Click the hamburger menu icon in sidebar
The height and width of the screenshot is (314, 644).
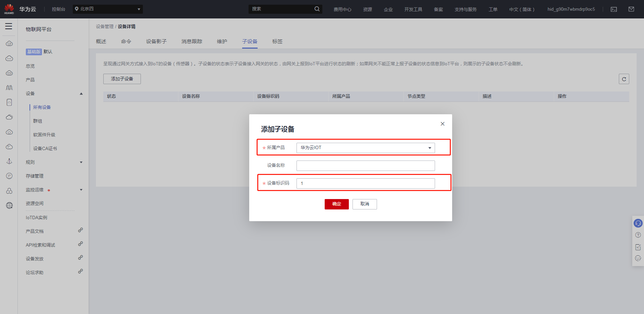[9, 26]
